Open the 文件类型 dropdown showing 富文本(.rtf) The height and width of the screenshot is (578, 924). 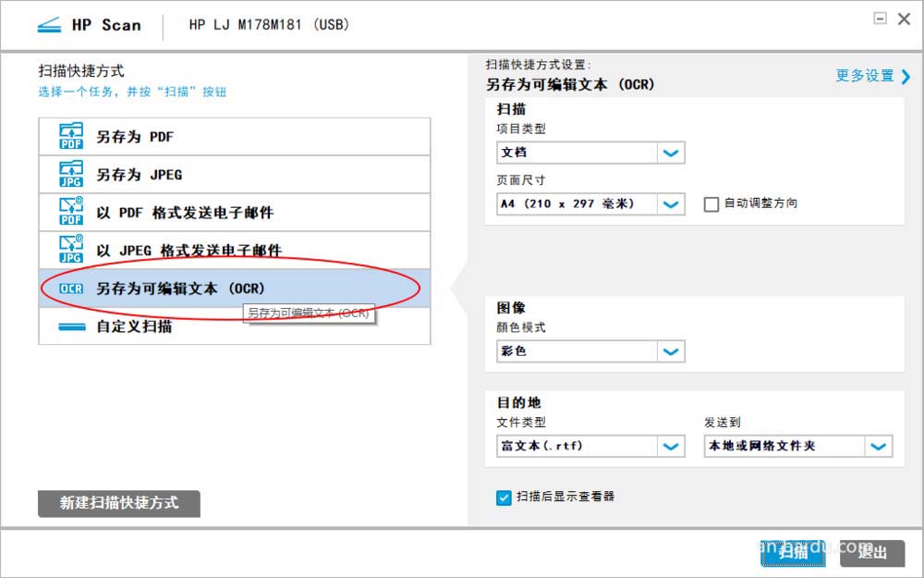[x=590, y=446]
